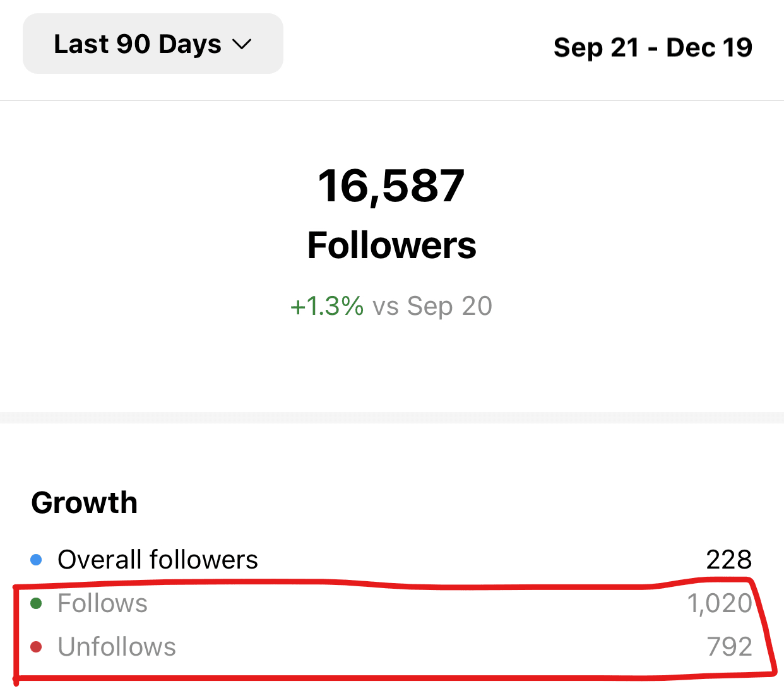The image size is (784, 691).
Task: Open the Last 90 Days dropdown
Action: [x=152, y=44]
